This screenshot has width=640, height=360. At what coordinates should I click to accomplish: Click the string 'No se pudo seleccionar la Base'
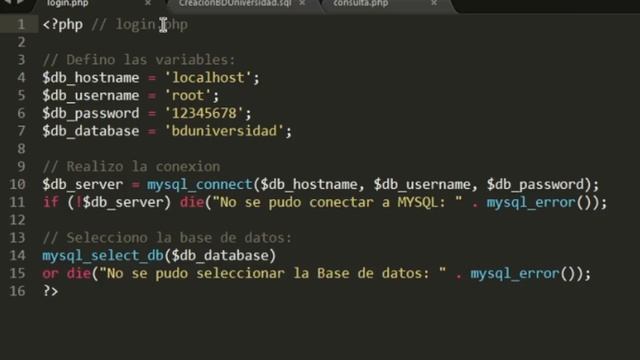[x=272, y=273]
